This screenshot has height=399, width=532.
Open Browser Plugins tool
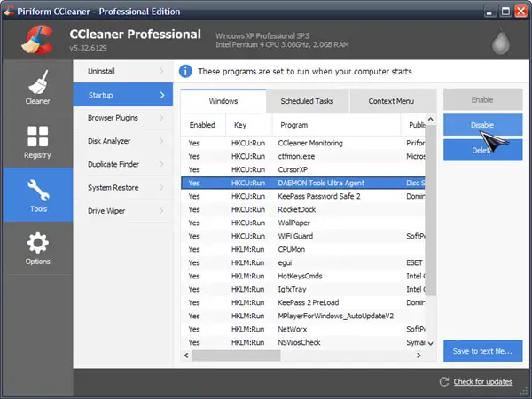(123, 118)
